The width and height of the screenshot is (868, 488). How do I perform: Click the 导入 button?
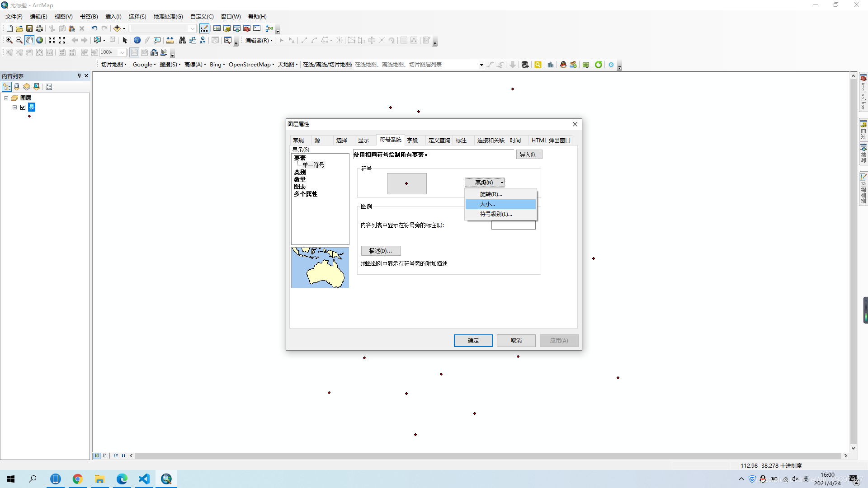(x=529, y=155)
